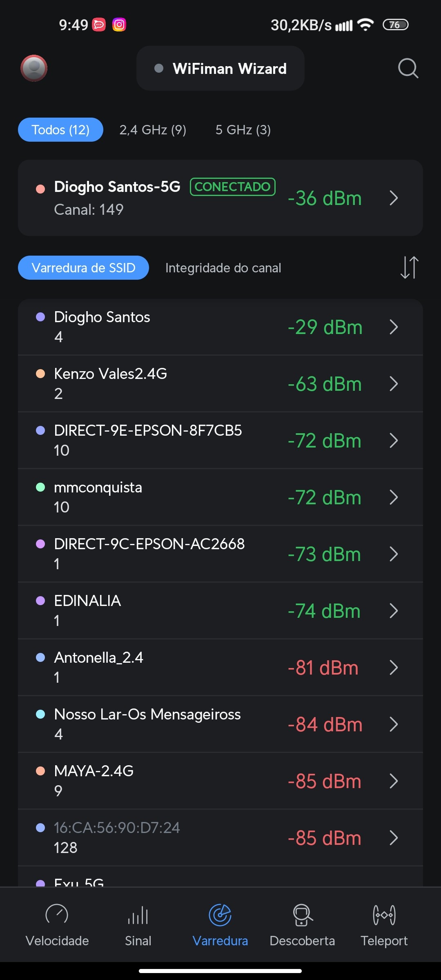
Task: Expand the EDINALIA network chevron
Action: click(x=394, y=611)
